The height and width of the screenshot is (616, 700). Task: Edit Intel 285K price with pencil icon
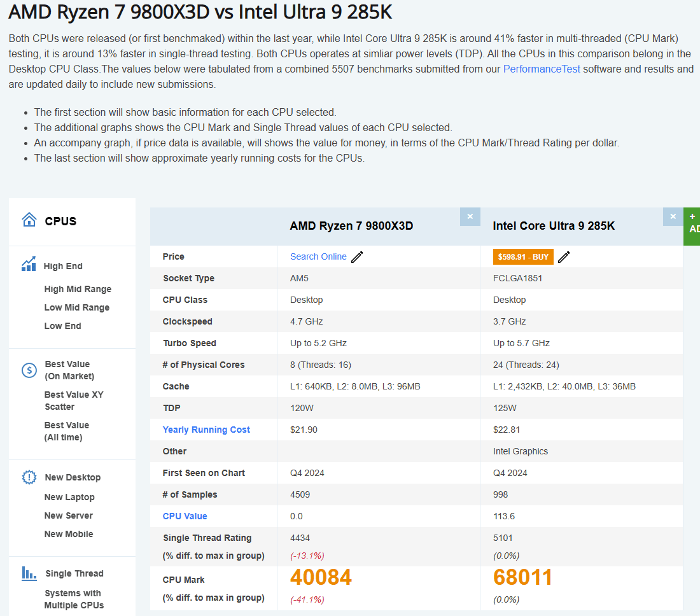pos(564,257)
